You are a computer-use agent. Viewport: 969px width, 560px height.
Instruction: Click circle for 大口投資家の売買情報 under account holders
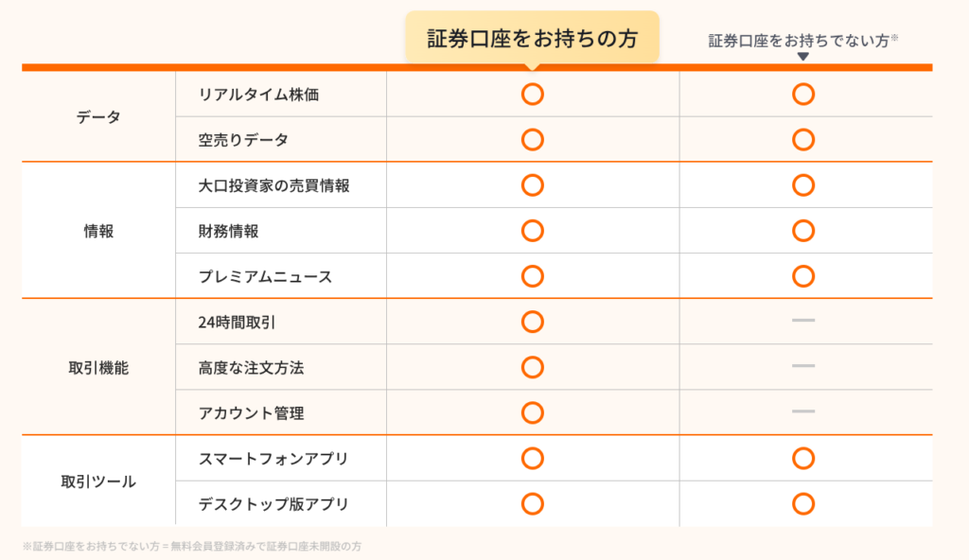(533, 185)
